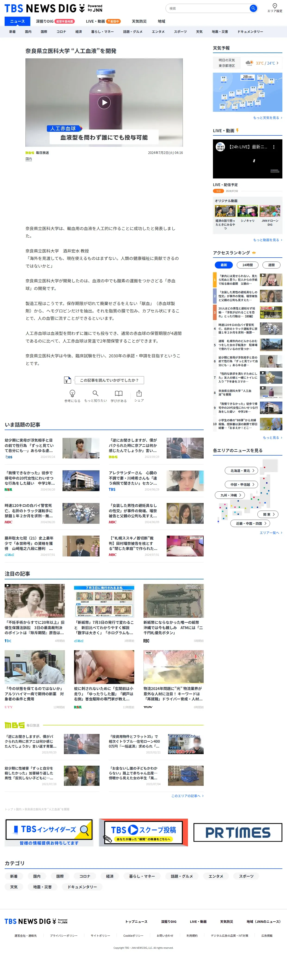This screenshot has width=287, height=980.
Task: Expand the 近畿・中国・四国 area button
Action: point(250,524)
